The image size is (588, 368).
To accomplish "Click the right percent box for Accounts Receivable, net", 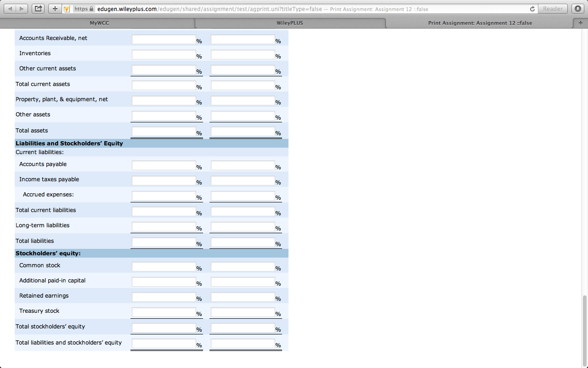I will 243,40.
